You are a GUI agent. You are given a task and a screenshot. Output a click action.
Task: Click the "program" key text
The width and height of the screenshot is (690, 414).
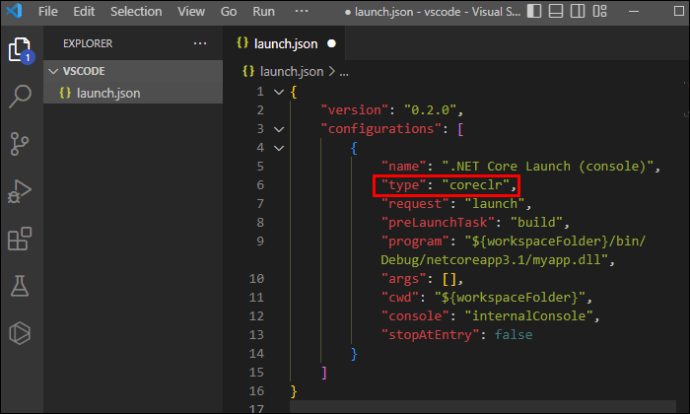click(x=415, y=242)
